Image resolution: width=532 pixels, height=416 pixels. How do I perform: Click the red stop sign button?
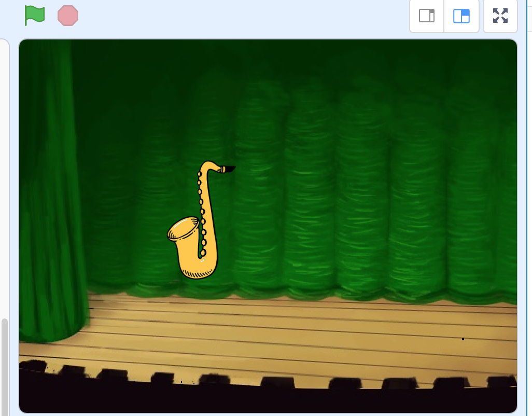[68, 16]
